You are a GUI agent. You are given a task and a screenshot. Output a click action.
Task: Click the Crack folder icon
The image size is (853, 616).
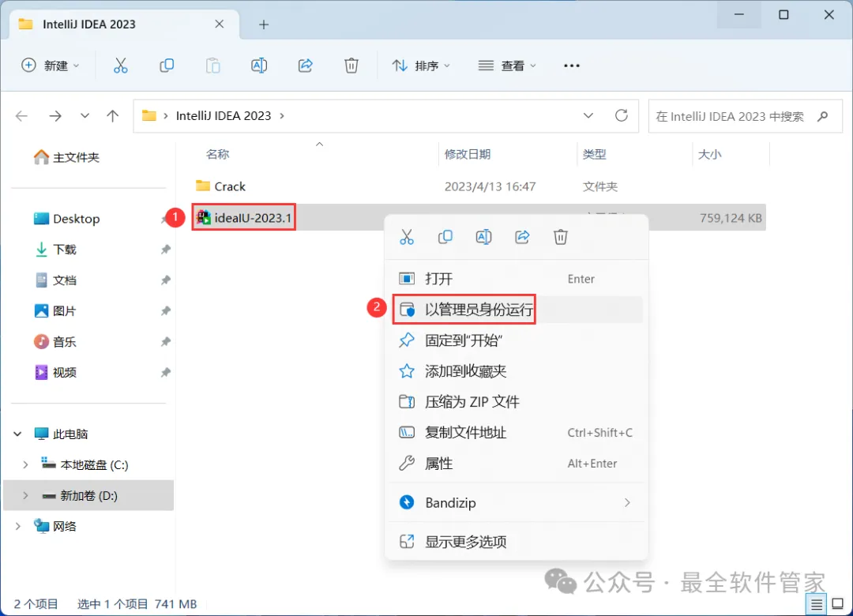pos(203,186)
